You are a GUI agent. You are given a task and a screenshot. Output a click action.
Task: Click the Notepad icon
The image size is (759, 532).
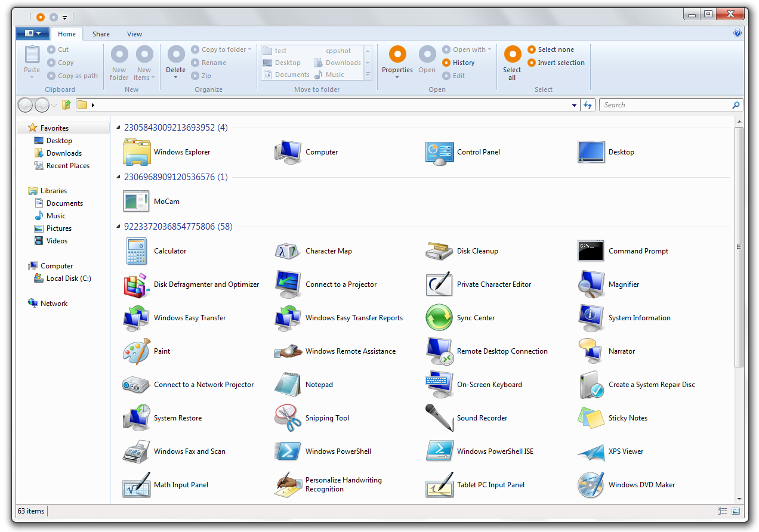point(288,385)
